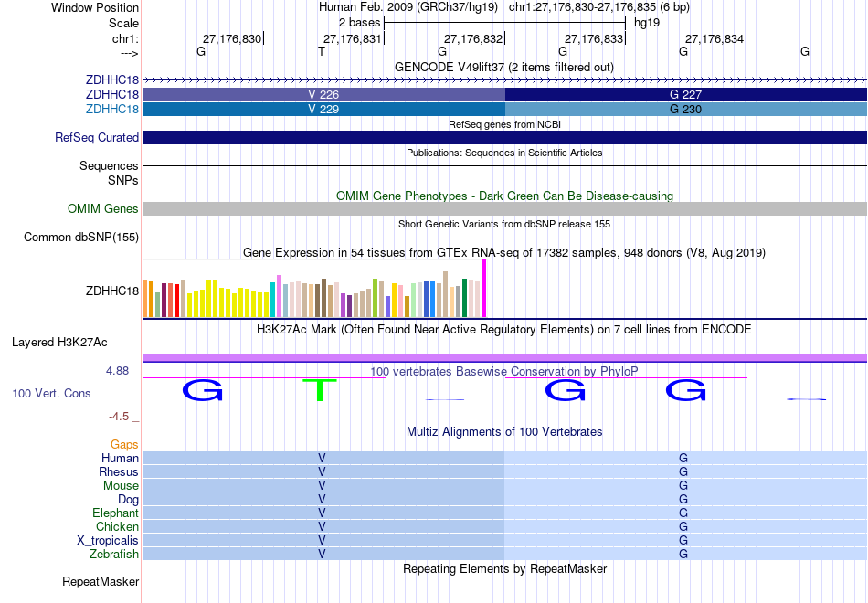
Task: Click the V residue in the Mouse row
Action: (x=322, y=486)
